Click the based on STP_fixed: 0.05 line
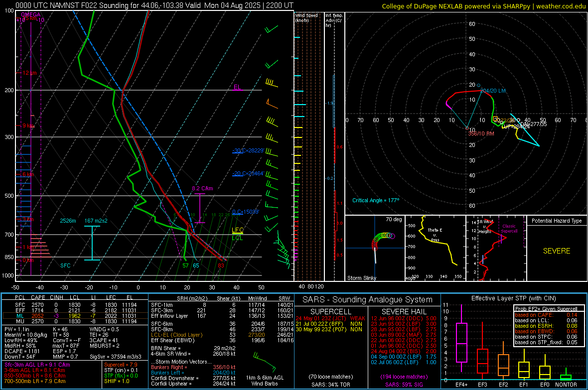Image resolution: width=588 pixels, height=390 pixels. click(x=546, y=342)
